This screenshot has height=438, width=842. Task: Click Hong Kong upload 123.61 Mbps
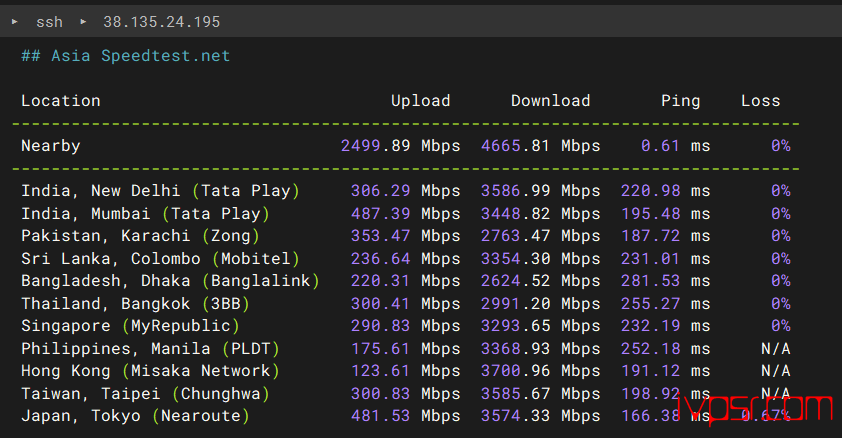405,371
